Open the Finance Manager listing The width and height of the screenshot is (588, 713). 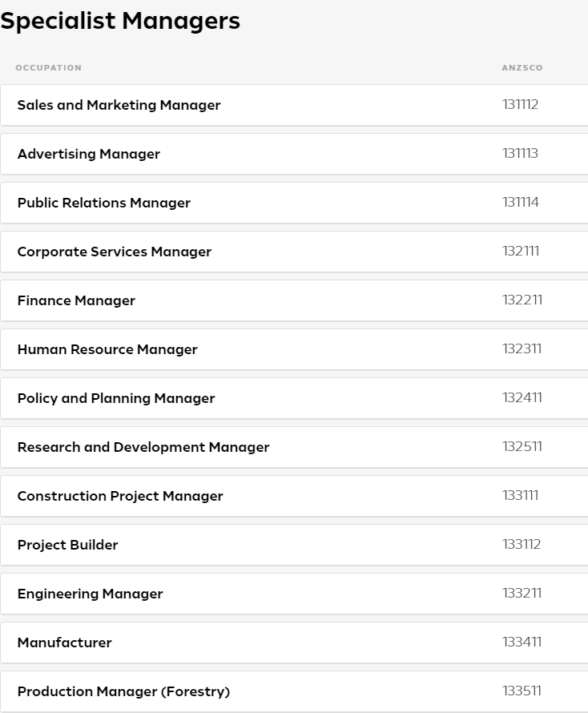click(x=76, y=300)
